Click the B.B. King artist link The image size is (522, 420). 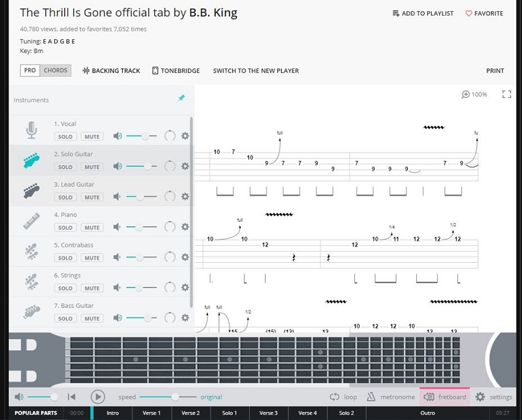pyautogui.click(x=213, y=12)
